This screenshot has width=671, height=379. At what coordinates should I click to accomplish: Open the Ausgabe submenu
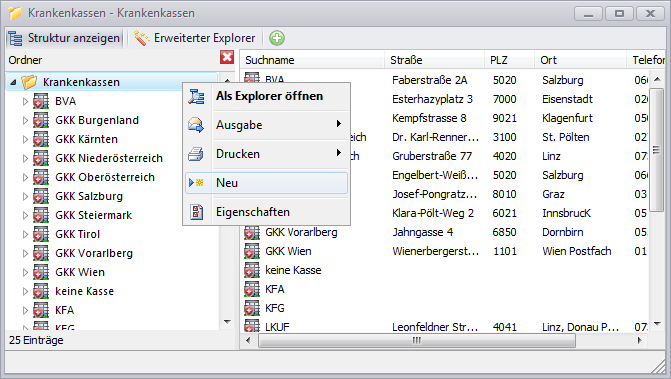tap(267, 125)
